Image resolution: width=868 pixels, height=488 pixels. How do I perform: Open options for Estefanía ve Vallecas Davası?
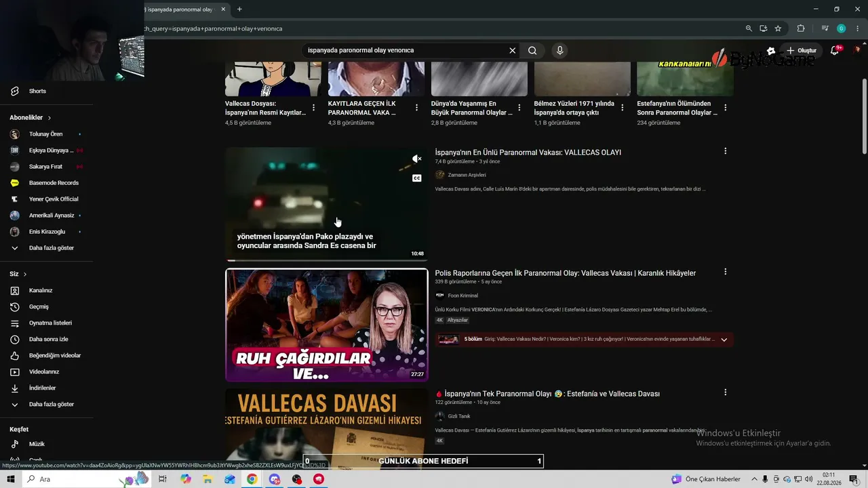click(x=726, y=392)
